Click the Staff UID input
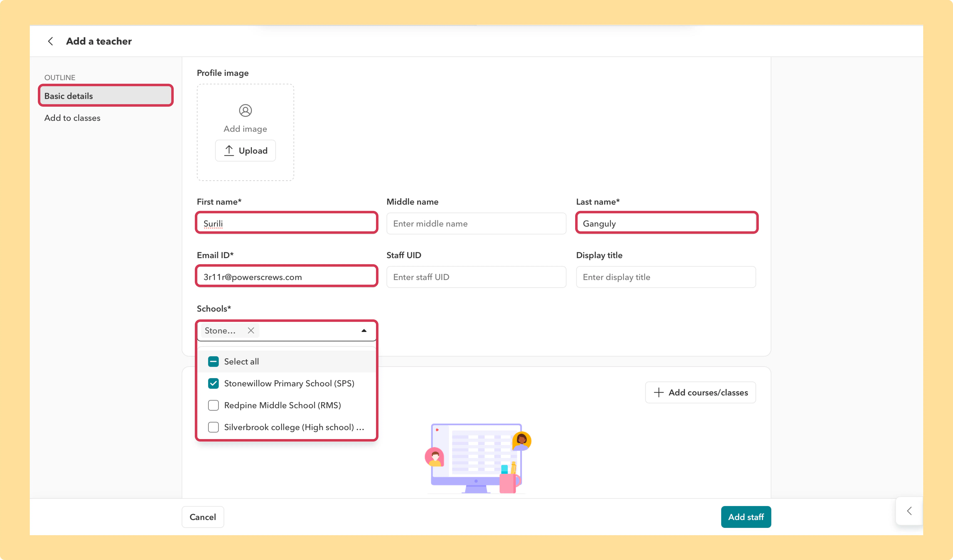 click(x=476, y=277)
